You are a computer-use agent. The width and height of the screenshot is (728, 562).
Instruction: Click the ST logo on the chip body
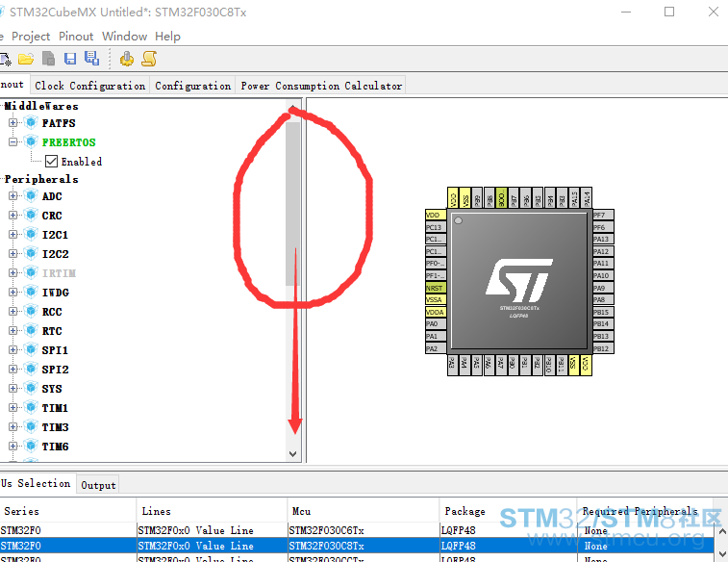pos(519,281)
